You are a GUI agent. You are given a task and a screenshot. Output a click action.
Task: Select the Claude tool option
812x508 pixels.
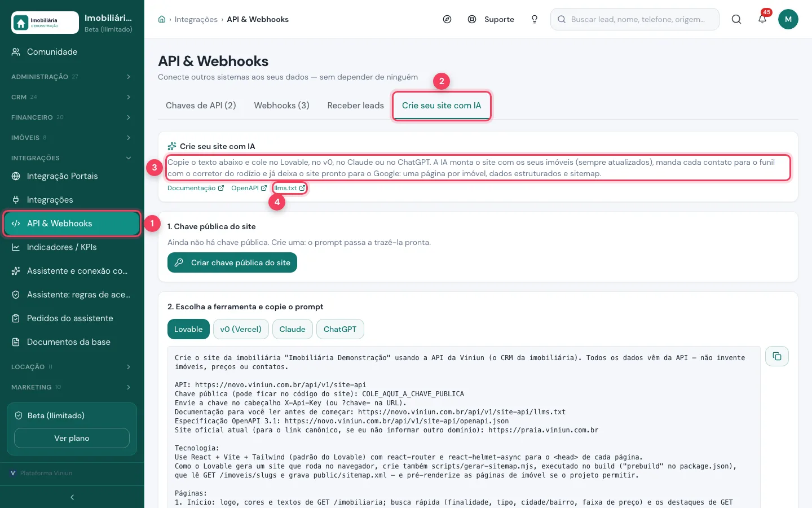click(x=293, y=329)
